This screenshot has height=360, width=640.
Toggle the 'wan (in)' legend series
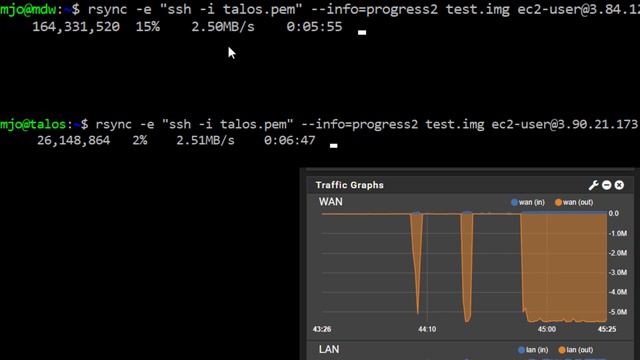[x=528, y=202]
